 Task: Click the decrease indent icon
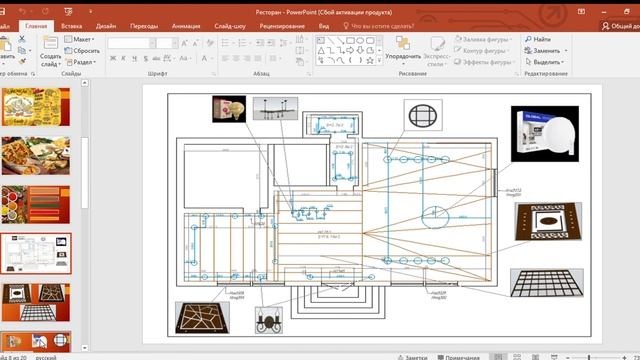pyautogui.click(x=260, y=43)
